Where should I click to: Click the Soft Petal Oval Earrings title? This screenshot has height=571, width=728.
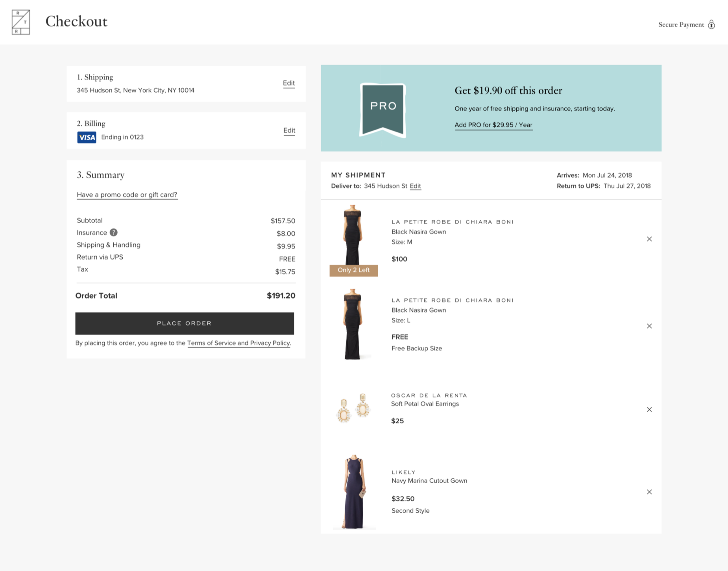click(425, 404)
